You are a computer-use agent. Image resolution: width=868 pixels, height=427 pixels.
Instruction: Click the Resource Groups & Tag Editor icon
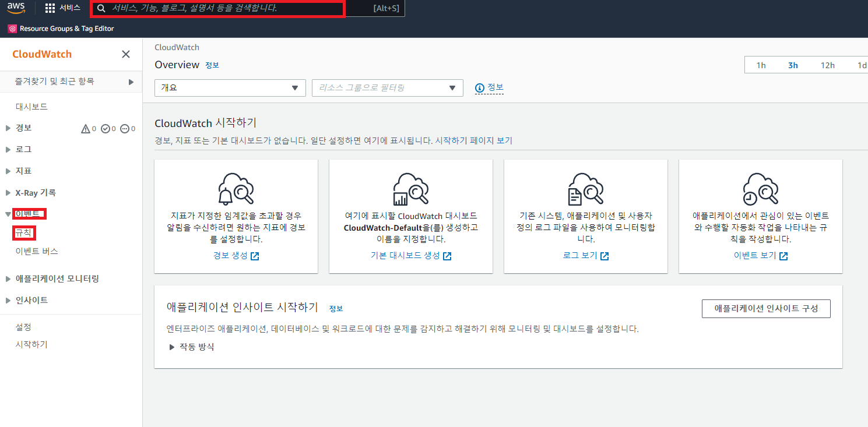(12, 29)
